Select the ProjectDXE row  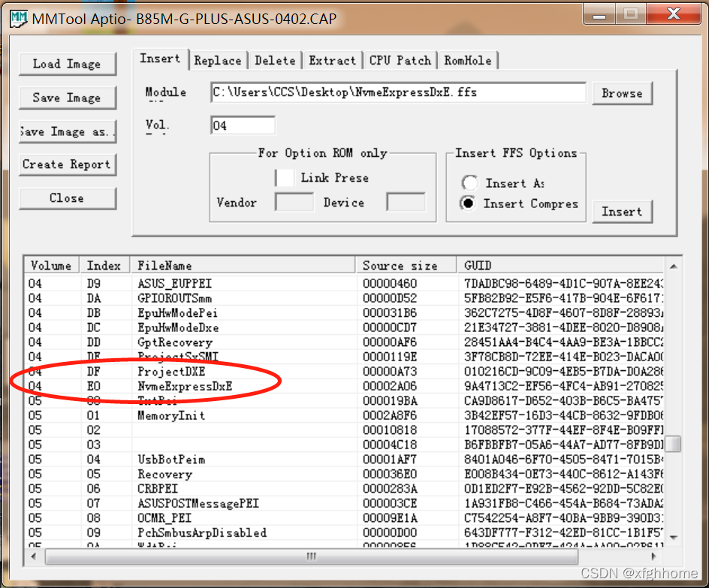[x=344, y=372]
